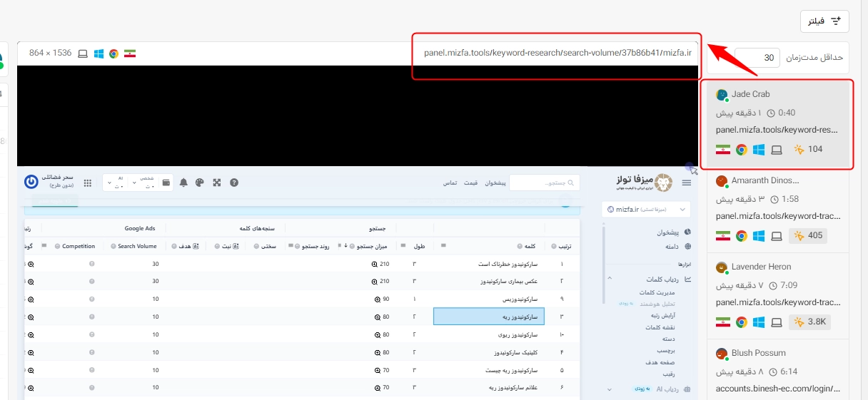The height and width of the screenshot is (400, 868).
Task: Click the پیشخوان dashboard icon in the sidebar
Action: (687, 232)
